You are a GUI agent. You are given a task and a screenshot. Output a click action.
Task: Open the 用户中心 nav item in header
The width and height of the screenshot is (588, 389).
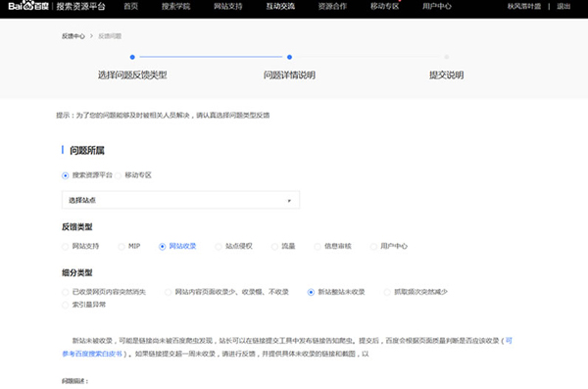pos(437,6)
